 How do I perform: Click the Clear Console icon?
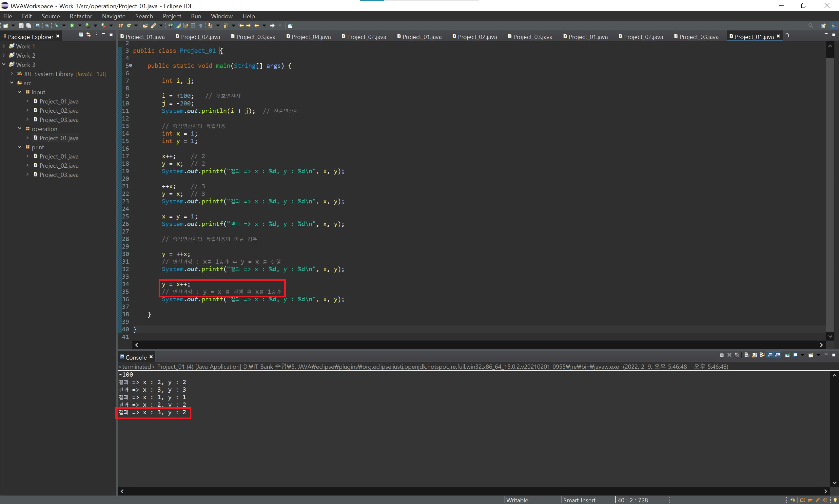[747, 355]
